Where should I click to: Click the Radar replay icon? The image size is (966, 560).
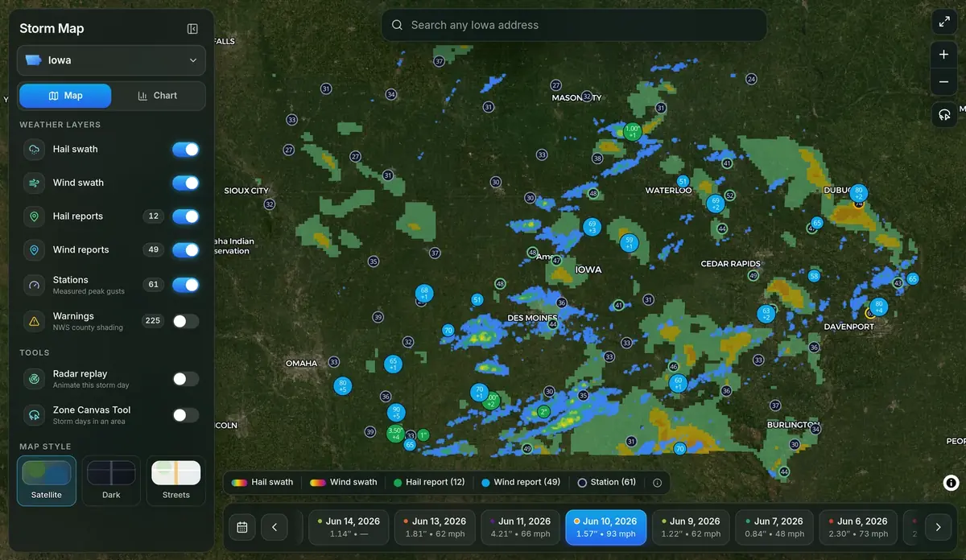click(x=34, y=379)
